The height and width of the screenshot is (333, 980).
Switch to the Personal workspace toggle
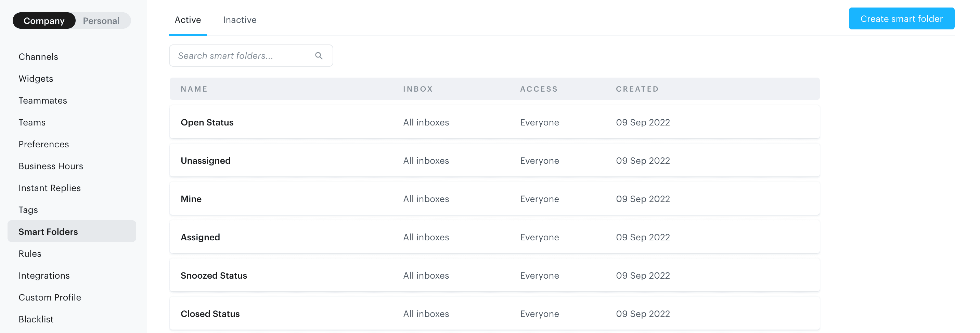(101, 21)
